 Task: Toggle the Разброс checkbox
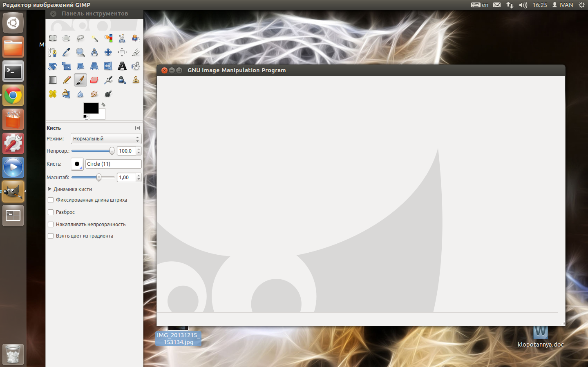[51, 212]
